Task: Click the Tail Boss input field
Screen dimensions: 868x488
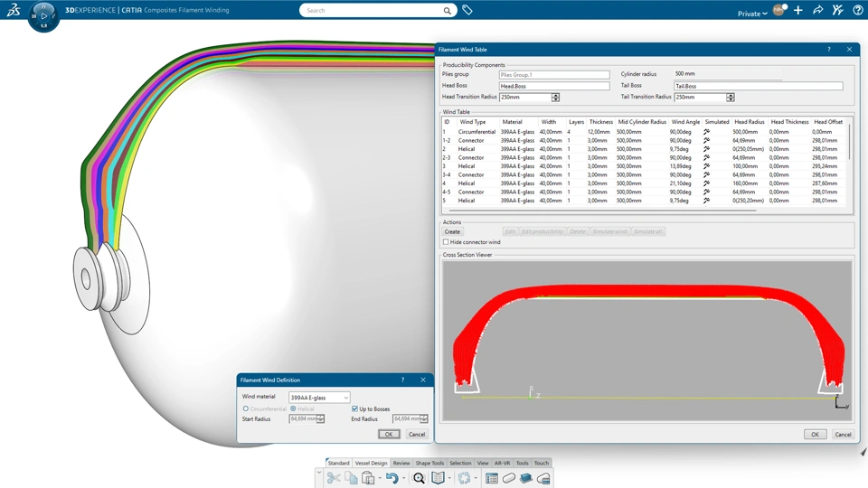Action: 758,86
